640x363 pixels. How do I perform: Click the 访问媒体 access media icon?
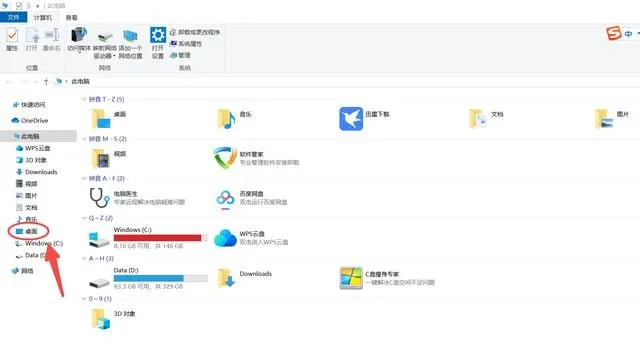click(79, 35)
